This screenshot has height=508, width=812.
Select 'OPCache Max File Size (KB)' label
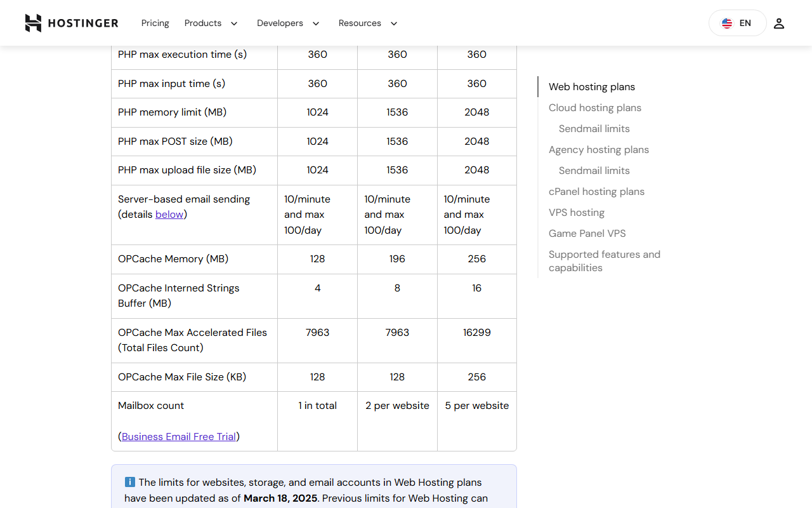point(182,377)
